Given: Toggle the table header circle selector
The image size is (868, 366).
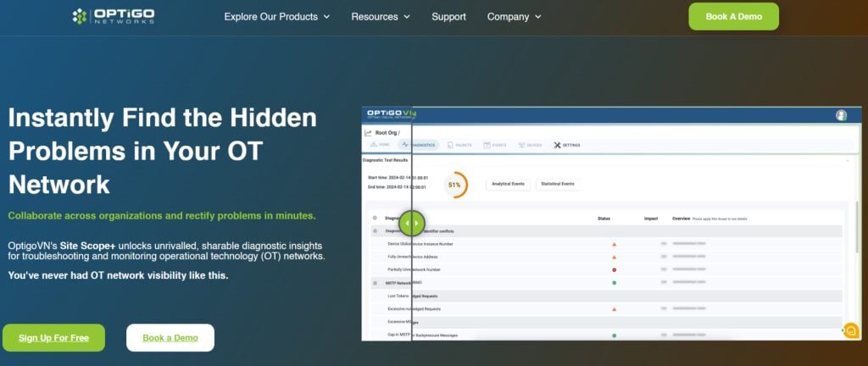Looking at the screenshot, I should (375, 218).
